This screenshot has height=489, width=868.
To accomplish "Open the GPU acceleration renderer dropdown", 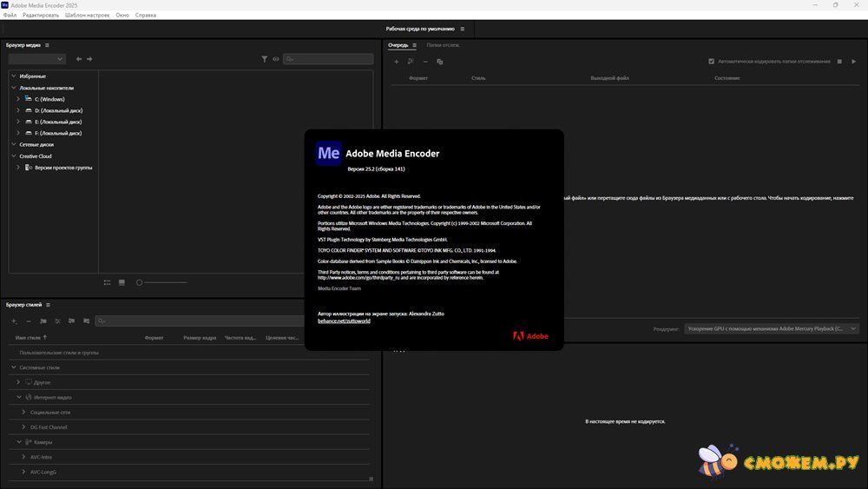I will (x=771, y=328).
